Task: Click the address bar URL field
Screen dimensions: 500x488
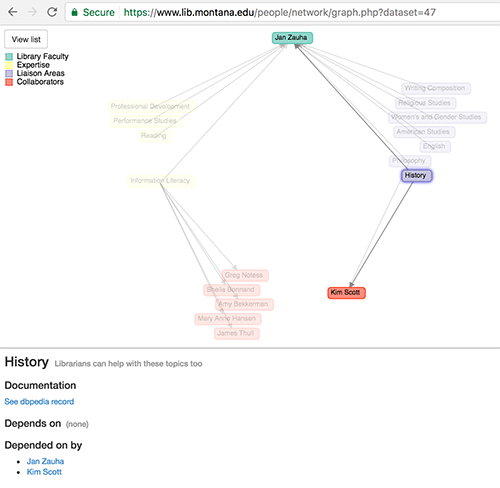Action: (279, 12)
